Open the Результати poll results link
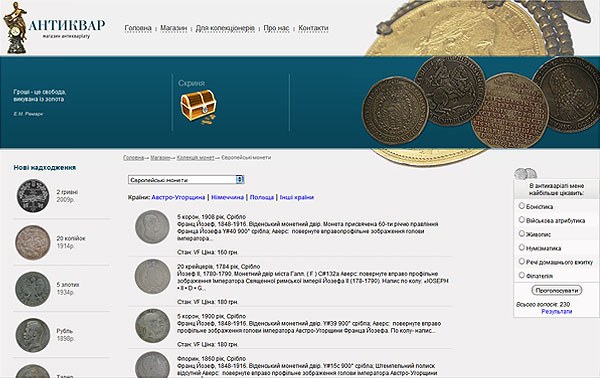 (x=556, y=312)
